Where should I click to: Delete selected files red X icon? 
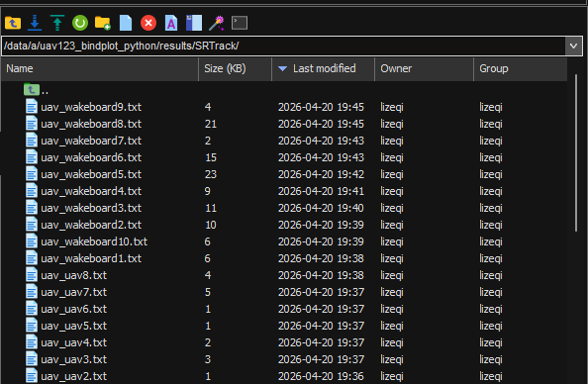[x=148, y=23]
